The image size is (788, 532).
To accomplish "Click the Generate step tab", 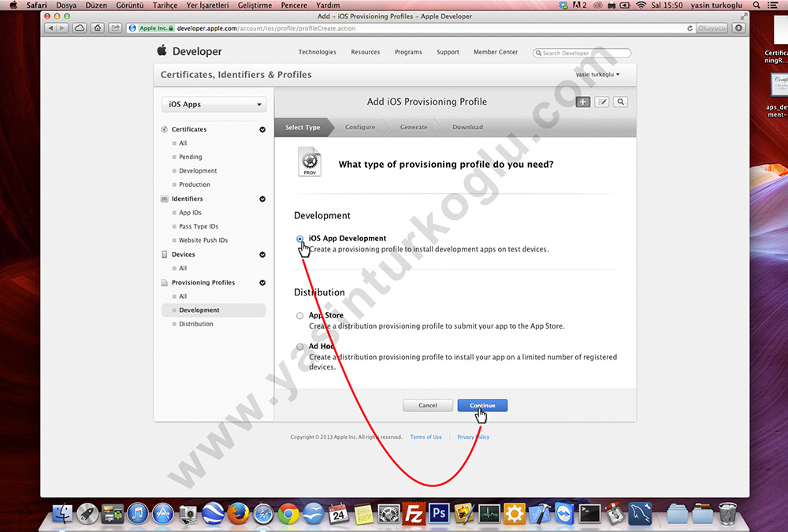I will coord(414,127).
